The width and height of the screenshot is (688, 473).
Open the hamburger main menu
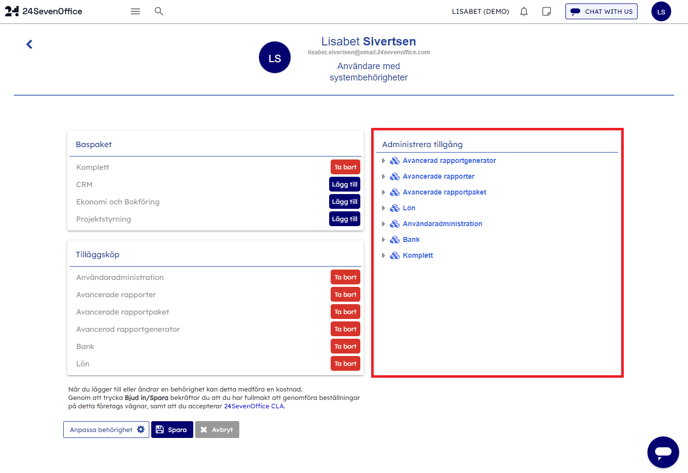[x=135, y=12]
